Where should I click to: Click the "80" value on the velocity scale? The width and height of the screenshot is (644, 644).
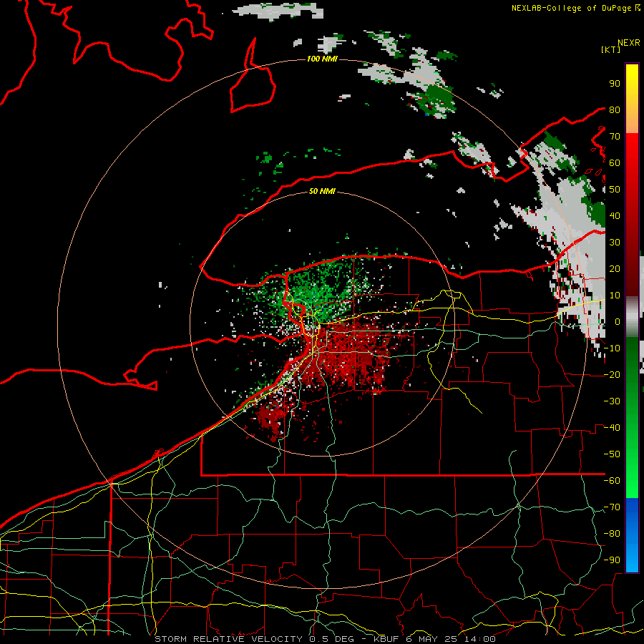tap(615, 110)
